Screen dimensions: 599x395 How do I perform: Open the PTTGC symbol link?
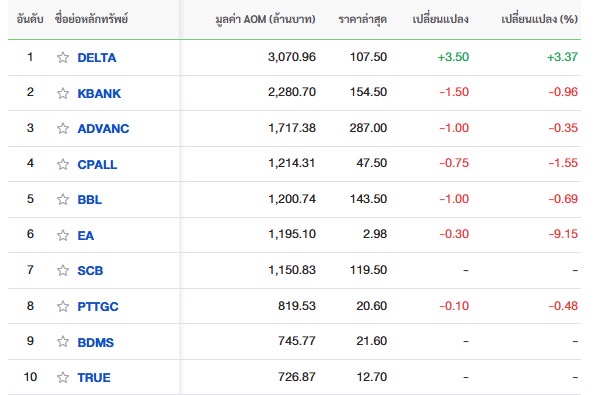click(x=98, y=307)
